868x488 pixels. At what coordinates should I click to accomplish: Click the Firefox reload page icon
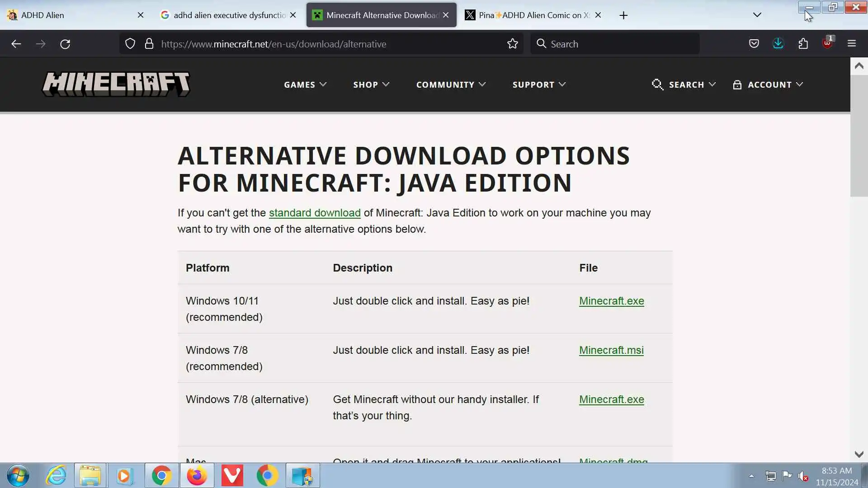tap(65, 44)
